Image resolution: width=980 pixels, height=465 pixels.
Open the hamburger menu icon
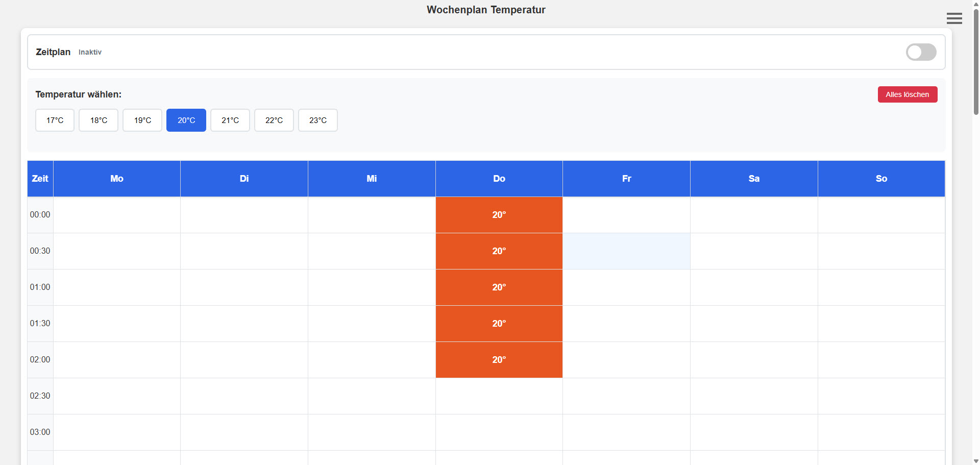pos(954,19)
